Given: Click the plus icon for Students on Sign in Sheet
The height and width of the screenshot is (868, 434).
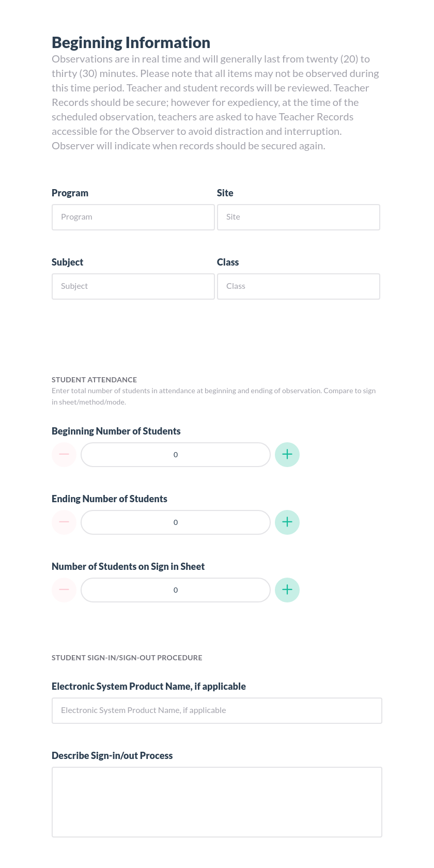Looking at the screenshot, I should [x=287, y=590].
